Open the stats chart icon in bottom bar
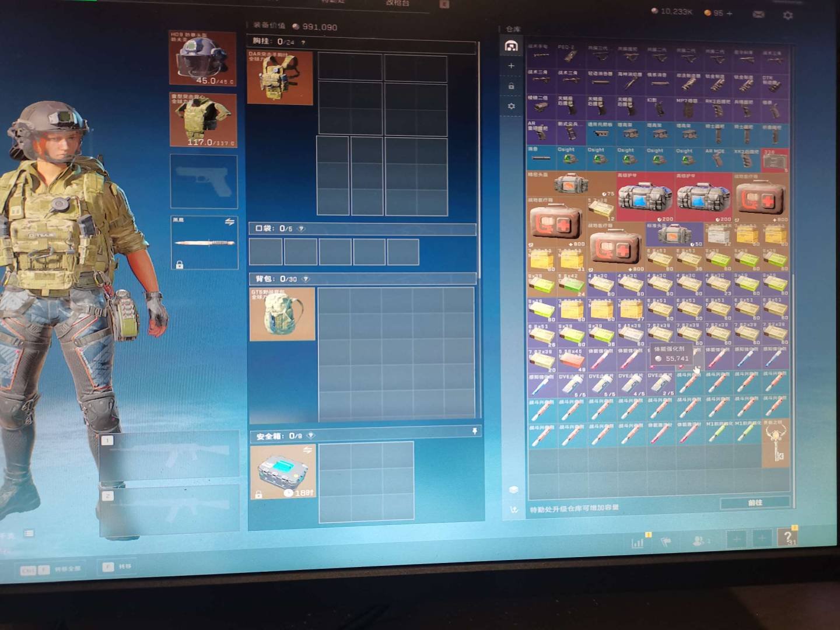The width and height of the screenshot is (840, 630). coord(637,542)
